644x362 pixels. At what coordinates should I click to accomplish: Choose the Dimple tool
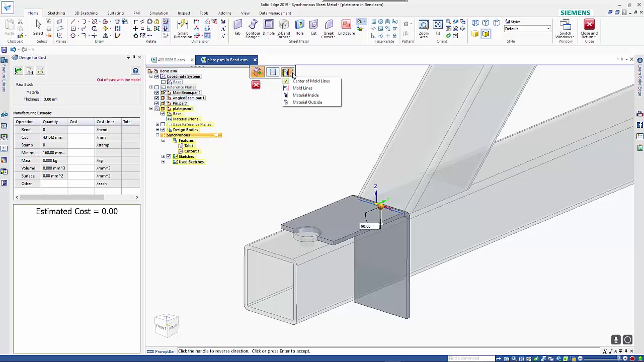[269, 28]
